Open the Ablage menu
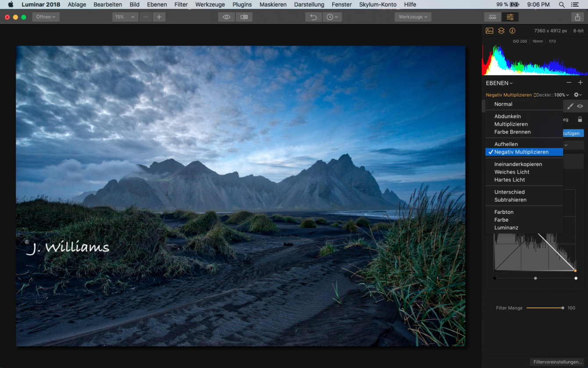 (x=77, y=4)
